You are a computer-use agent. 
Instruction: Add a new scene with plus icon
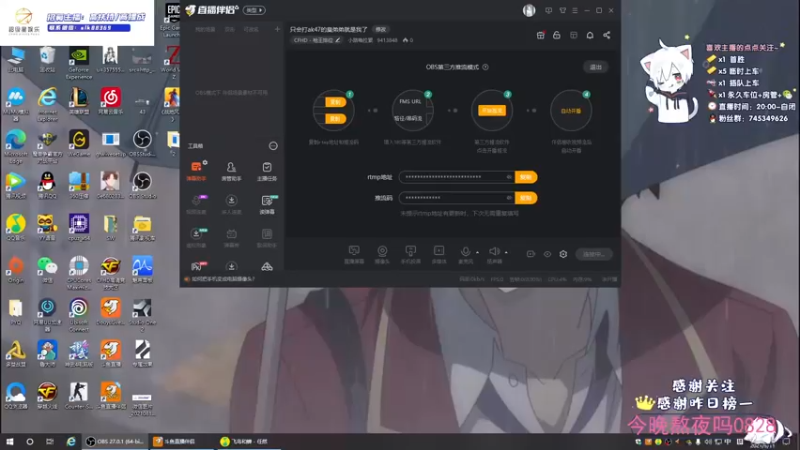277,30
